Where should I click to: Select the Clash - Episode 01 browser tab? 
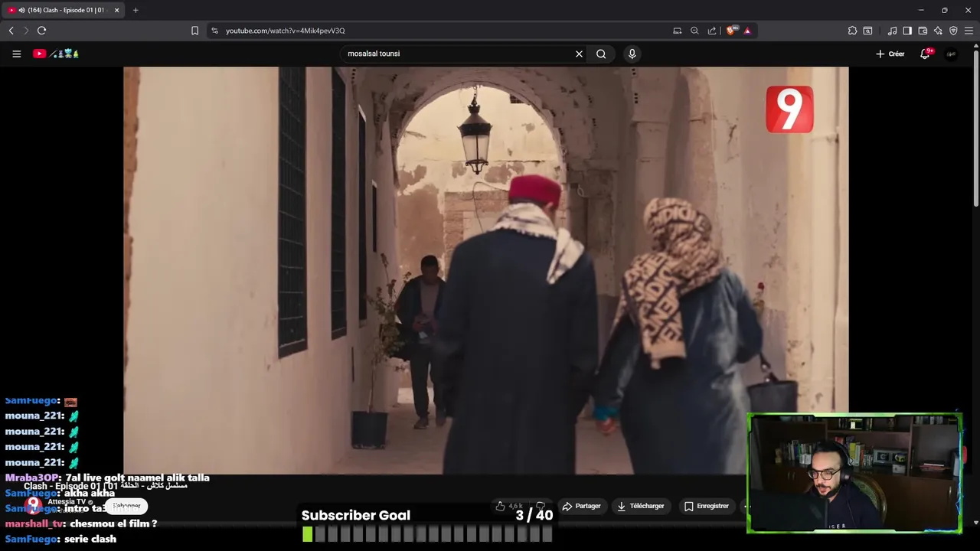click(x=63, y=10)
